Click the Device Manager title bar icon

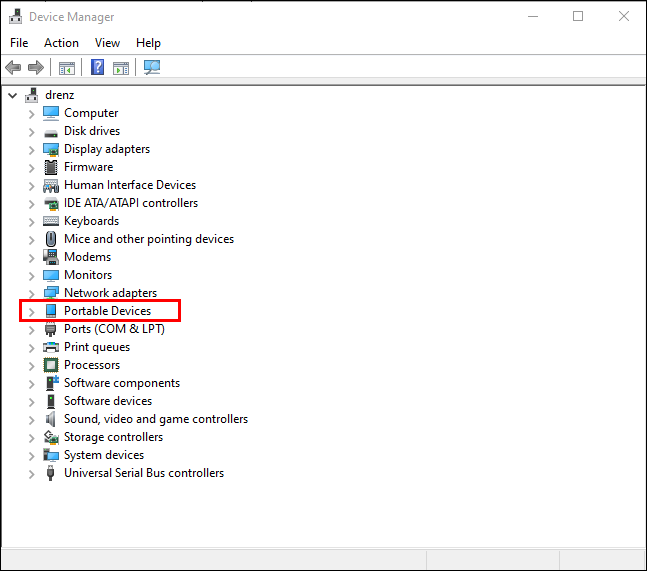point(16,17)
